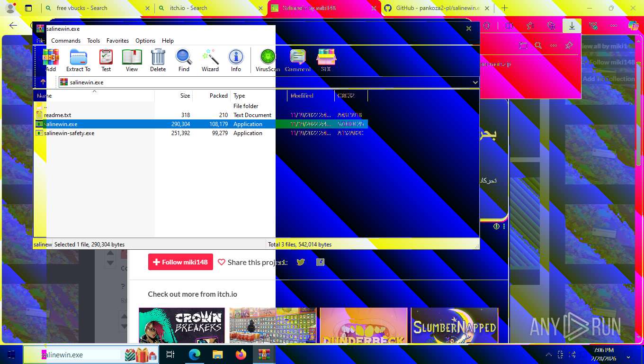Switch to the GitHub pankoza2-pl/salinewin tab
This screenshot has height=364, width=644.
point(438,8)
